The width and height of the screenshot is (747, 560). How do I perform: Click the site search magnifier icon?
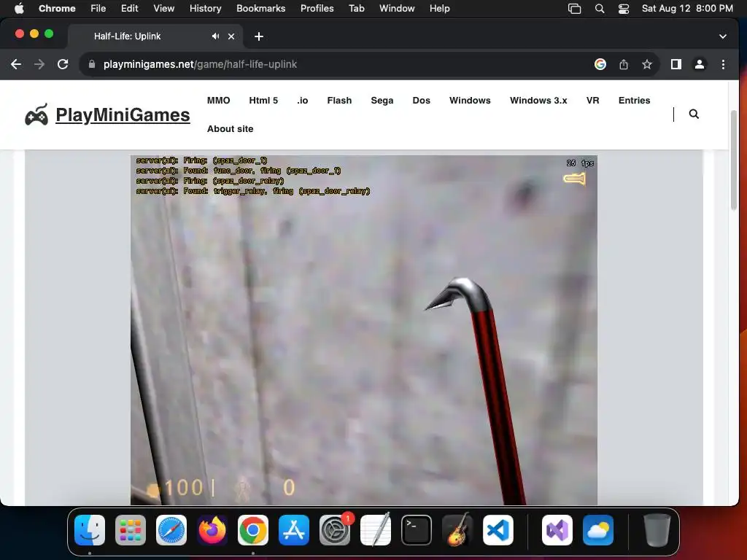pyautogui.click(x=694, y=114)
